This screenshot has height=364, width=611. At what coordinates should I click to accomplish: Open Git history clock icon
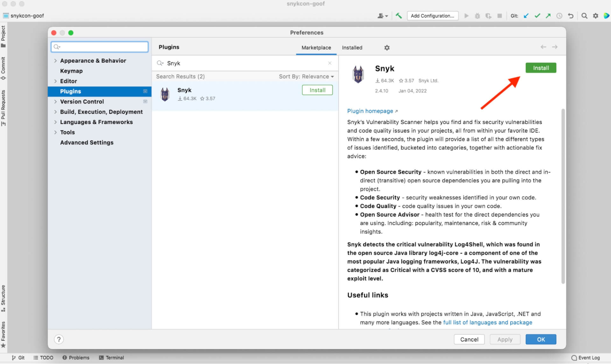tap(559, 16)
